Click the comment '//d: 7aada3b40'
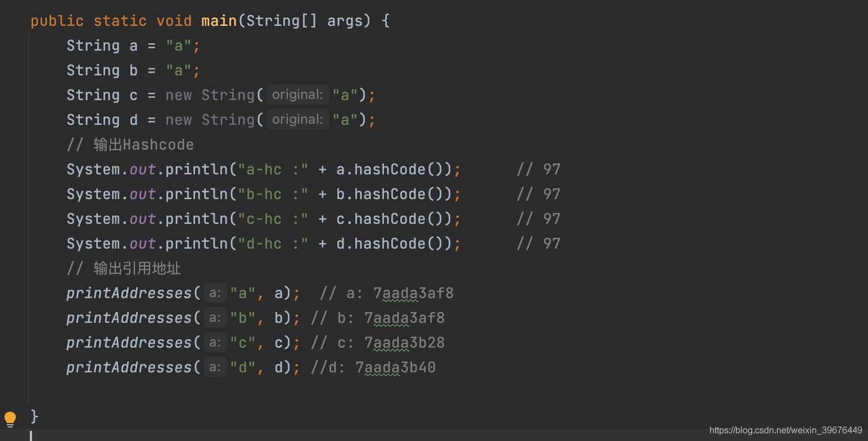This screenshot has width=868, height=441. point(373,368)
